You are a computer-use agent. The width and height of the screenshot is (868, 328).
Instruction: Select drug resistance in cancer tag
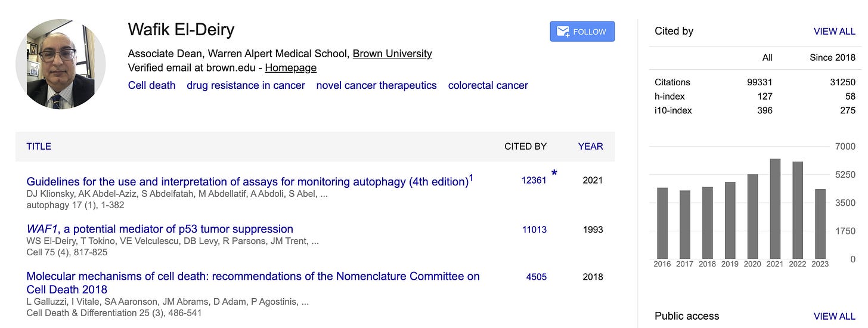coord(246,85)
